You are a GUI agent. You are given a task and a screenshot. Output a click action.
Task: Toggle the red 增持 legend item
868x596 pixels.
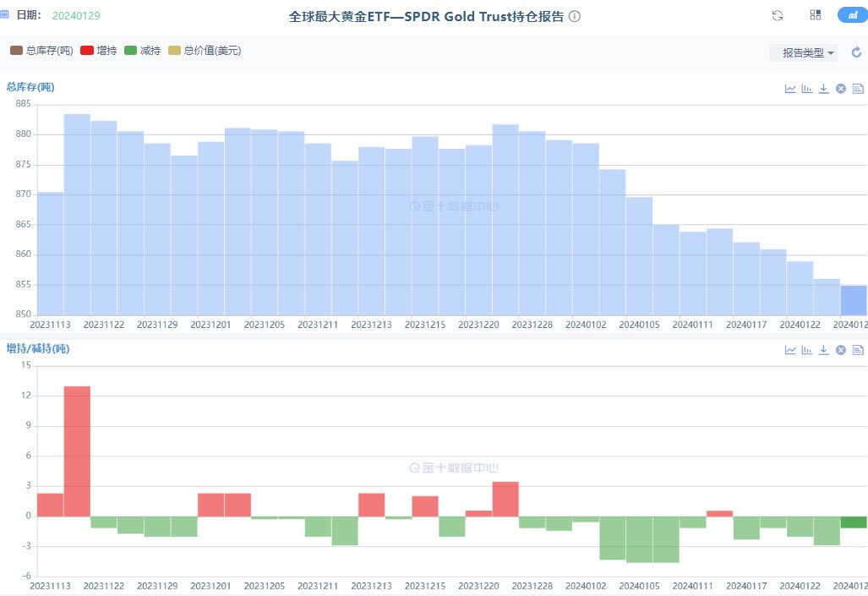click(x=98, y=51)
